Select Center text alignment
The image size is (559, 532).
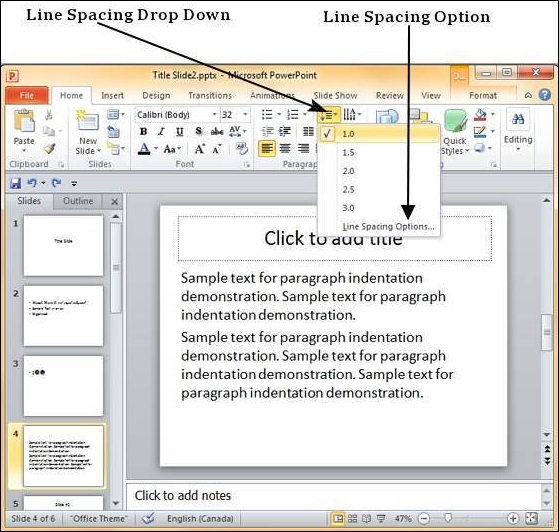(x=285, y=148)
